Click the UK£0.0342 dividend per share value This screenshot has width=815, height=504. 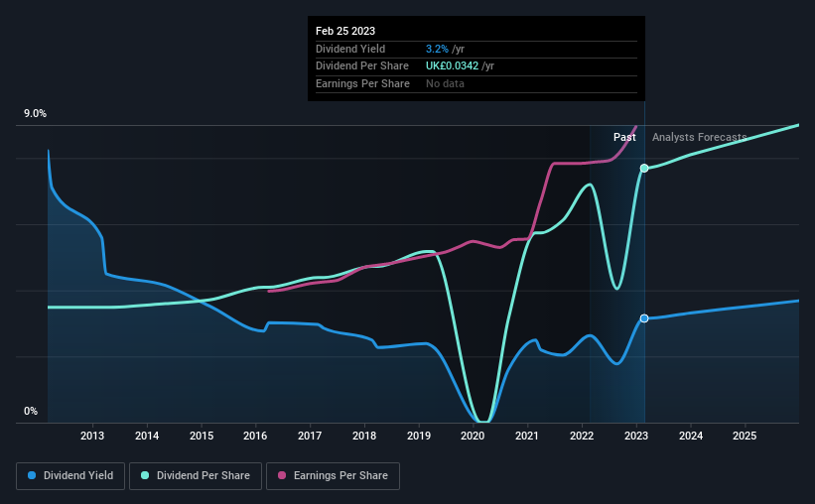click(x=453, y=66)
